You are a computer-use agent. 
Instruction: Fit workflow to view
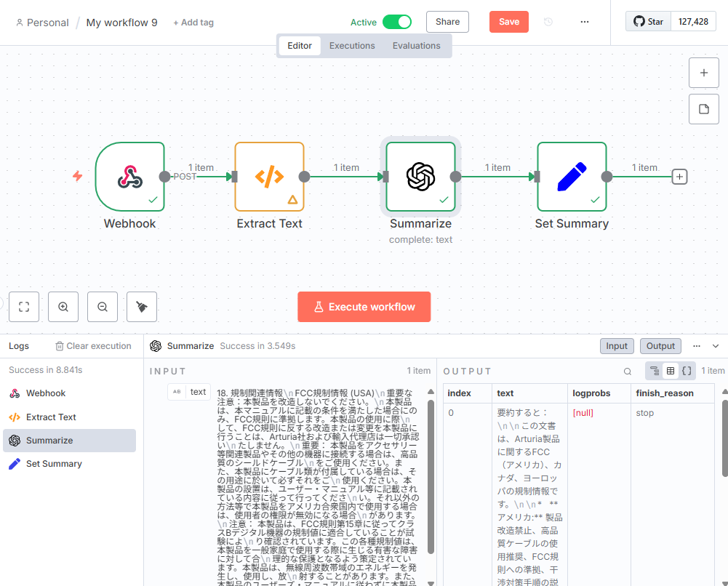click(x=24, y=307)
